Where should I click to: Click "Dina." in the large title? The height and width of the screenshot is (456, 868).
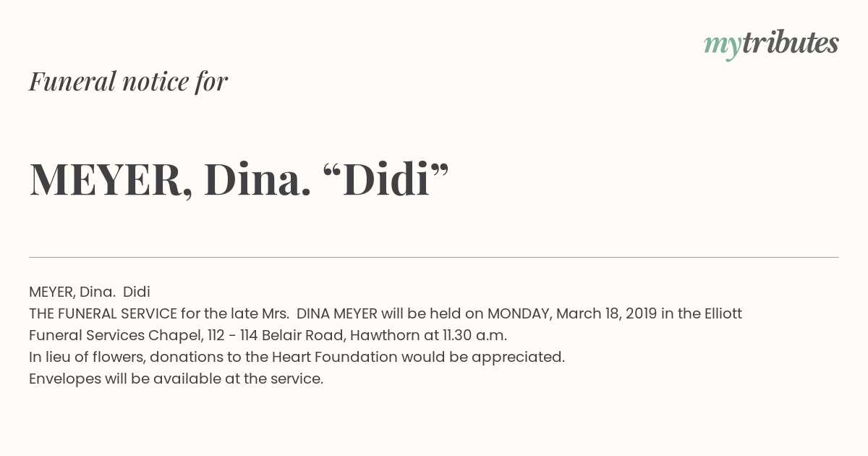click(258, 180)
